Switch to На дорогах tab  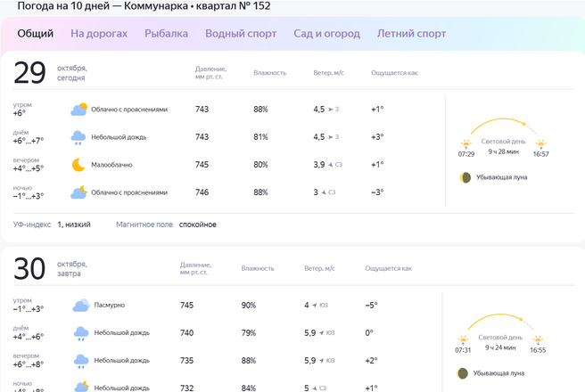point(99,34)
